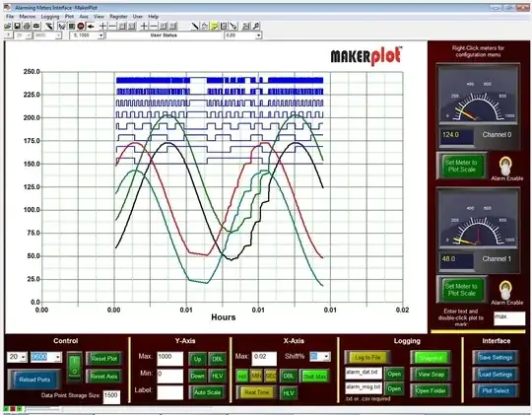This screenshot has height=415, width=532.
Task: Click Channel 0 Set Meter to Plot Scale
Action: 461,166
